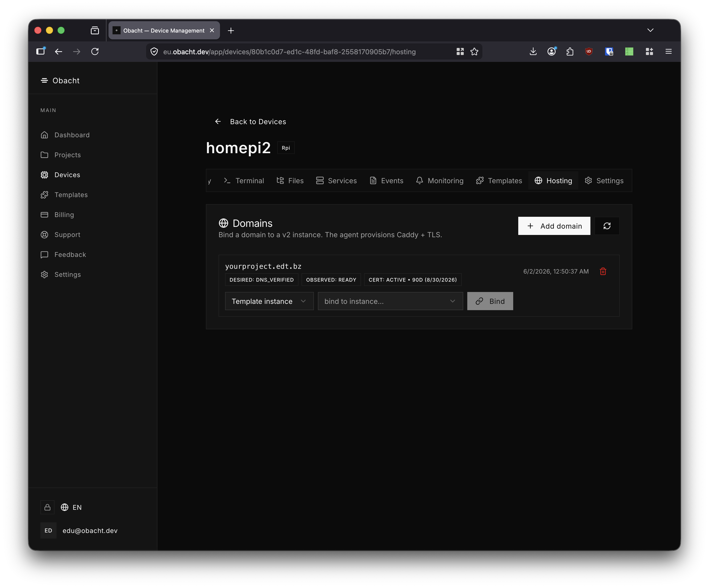This screenshot has width=709, height=588.
Task: Refresh the domains list
Action: (x=607, y=226)
